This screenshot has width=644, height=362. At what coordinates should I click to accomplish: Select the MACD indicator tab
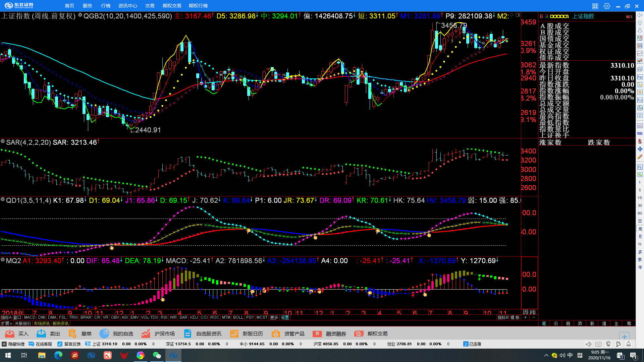(x=30, y=317)
